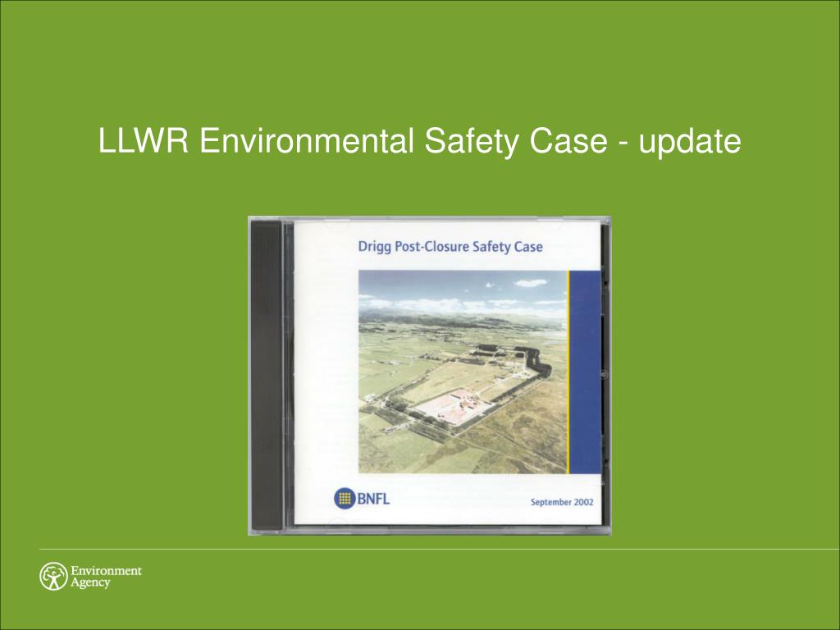Viewport: 840px width, 630px height.
Task: Click the BNFL logo on the CD cover
Action: click(362, 499)
